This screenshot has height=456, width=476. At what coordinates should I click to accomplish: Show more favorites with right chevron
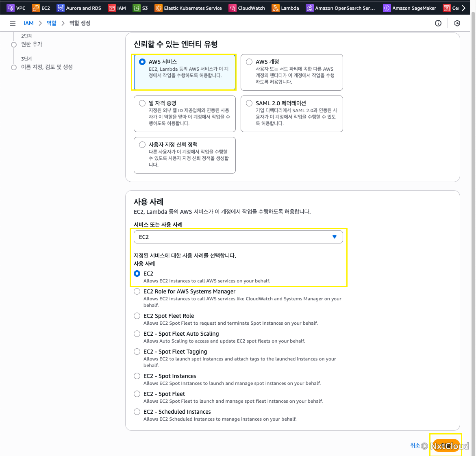pos(463,8)
